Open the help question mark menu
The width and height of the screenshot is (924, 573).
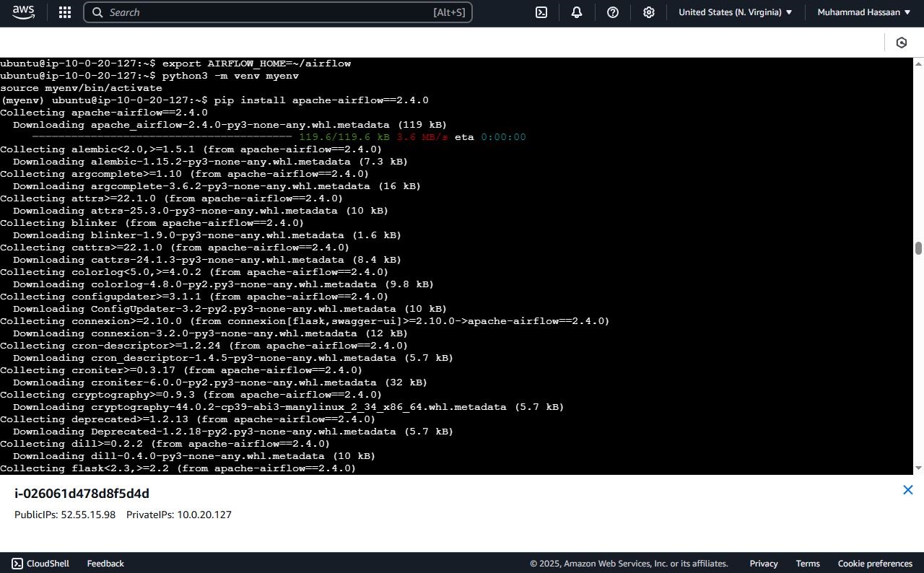point(613,12)
